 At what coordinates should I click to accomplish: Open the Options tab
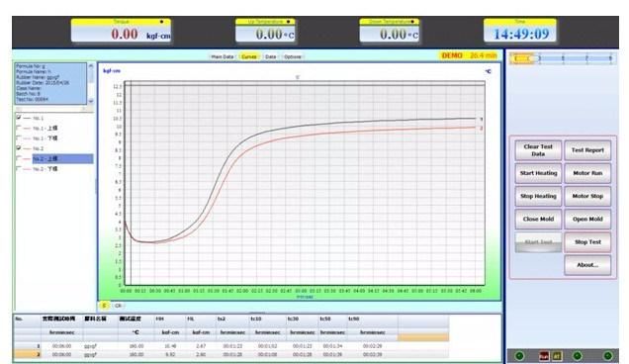(x=293, y=57)
